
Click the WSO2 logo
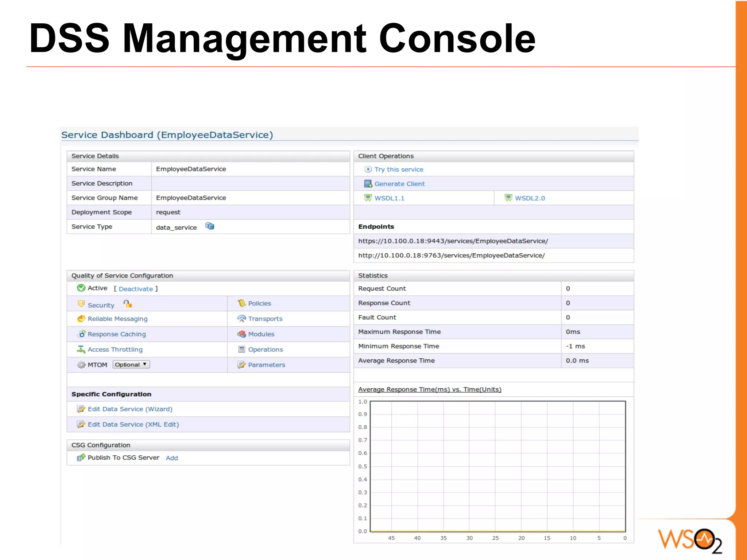tap(690, 540)
